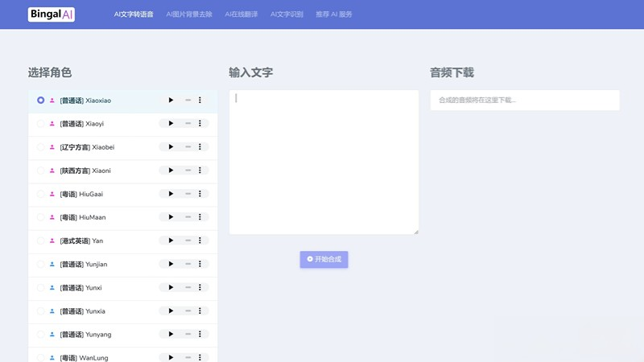The image size is (644, 362).
Task: Click the '[陕西方言] Xiaoni' label text
Action: click(x=85, y=171)
